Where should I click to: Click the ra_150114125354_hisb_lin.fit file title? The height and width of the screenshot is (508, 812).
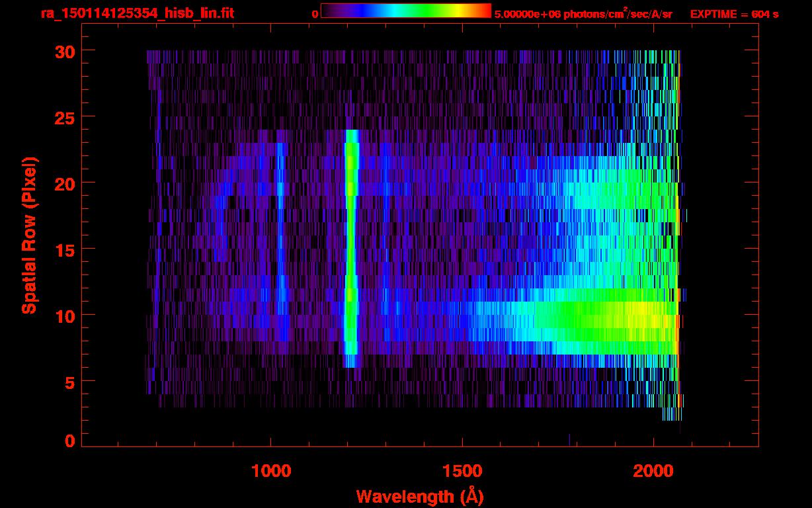click(136, 13)
